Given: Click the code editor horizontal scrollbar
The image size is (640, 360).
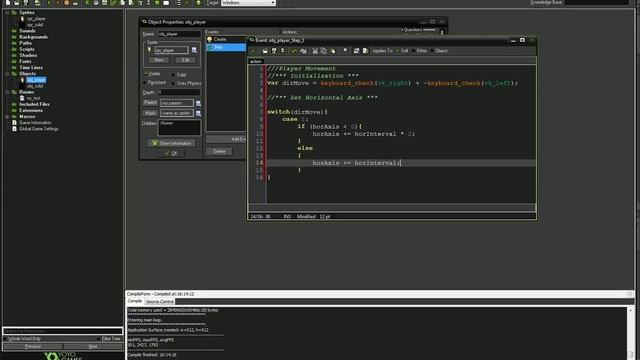Looking at the screenshot, I should tap(392, 207).
